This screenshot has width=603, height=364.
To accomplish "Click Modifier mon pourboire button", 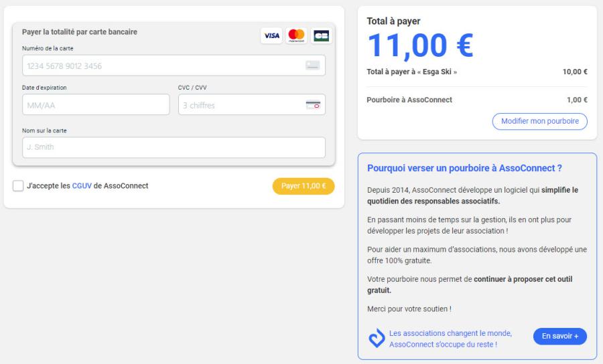I will [539, 121].
